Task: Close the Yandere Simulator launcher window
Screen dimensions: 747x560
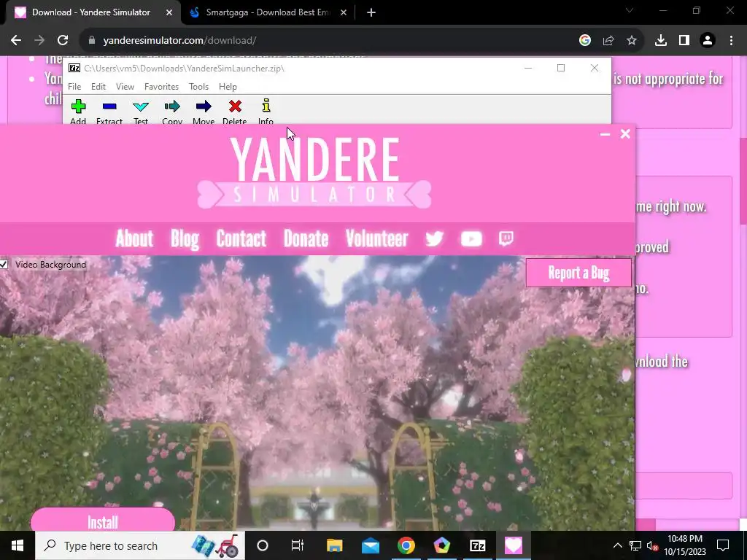Action: (x=625, y=134)
